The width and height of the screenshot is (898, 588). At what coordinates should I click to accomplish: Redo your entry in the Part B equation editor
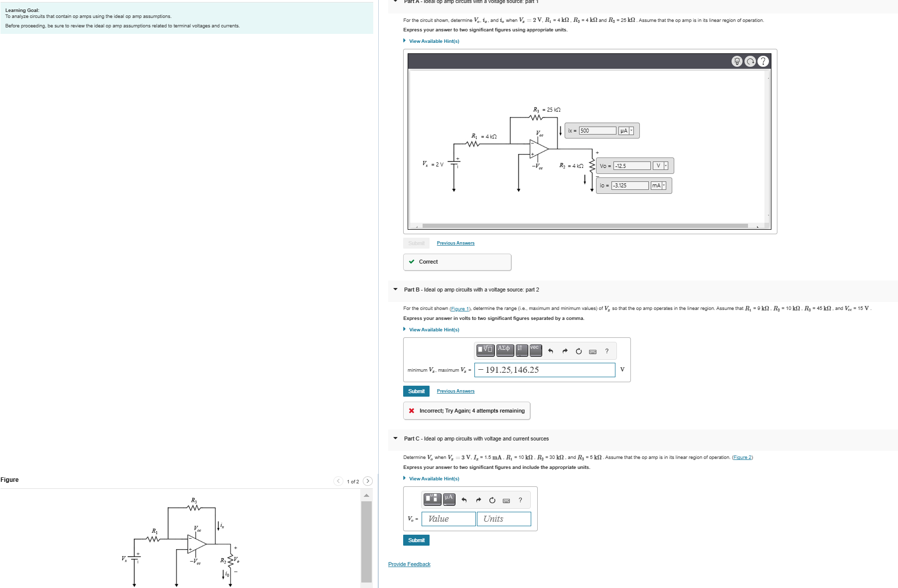click(x=564, y=350)
